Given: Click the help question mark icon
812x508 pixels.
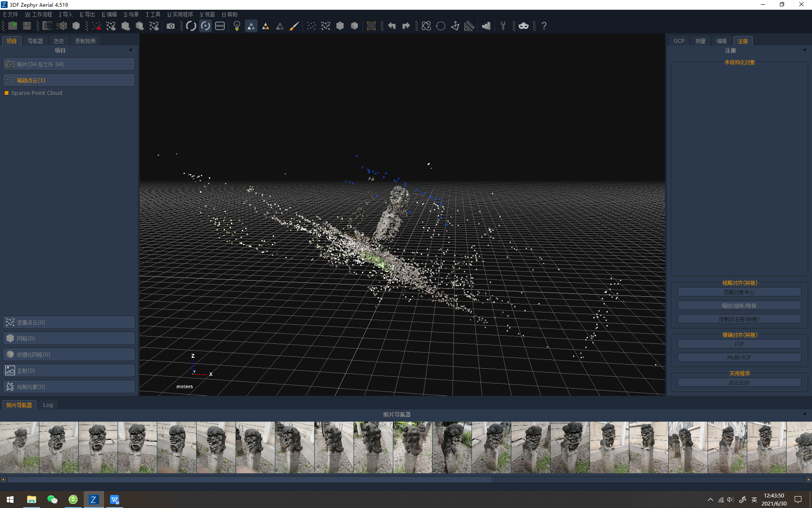Looking at the screenshot, I should click(544, 26).
